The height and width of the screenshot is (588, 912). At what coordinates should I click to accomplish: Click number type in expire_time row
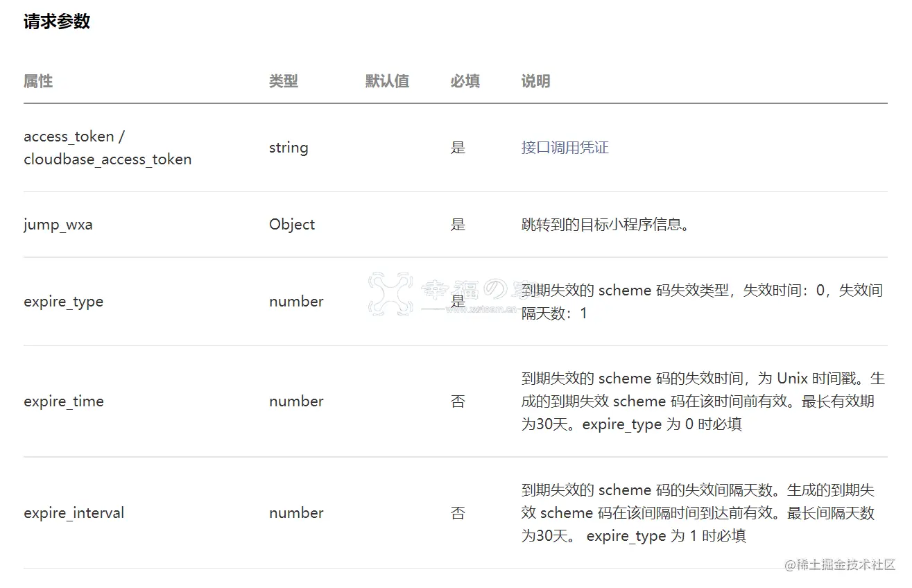296,401
